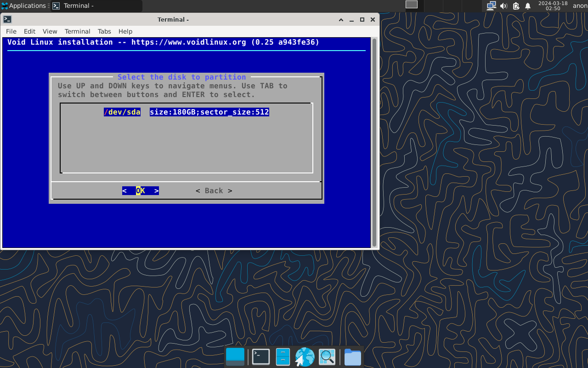
Task: Open the File Manager dock icon
Action: [283, 357]
